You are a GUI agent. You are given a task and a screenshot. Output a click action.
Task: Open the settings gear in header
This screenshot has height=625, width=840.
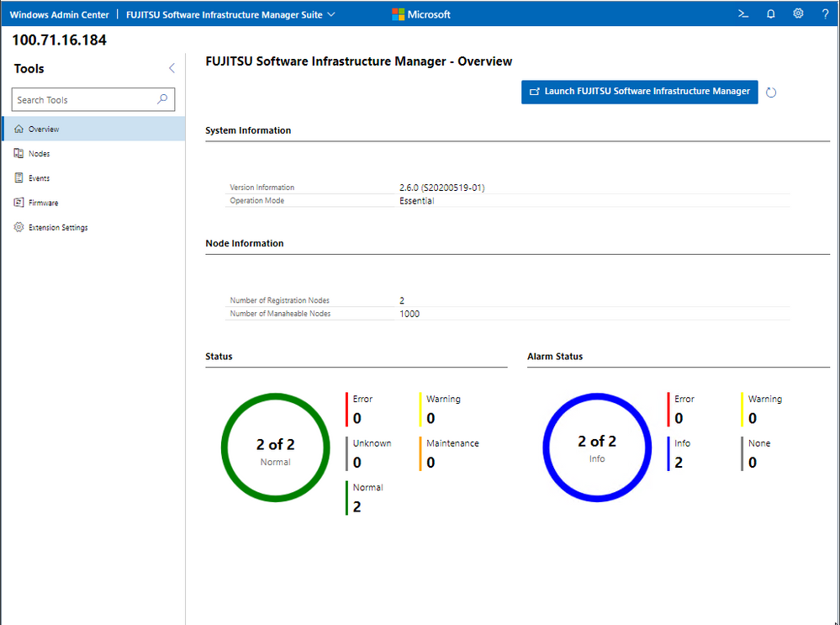[x=798, y=14]
